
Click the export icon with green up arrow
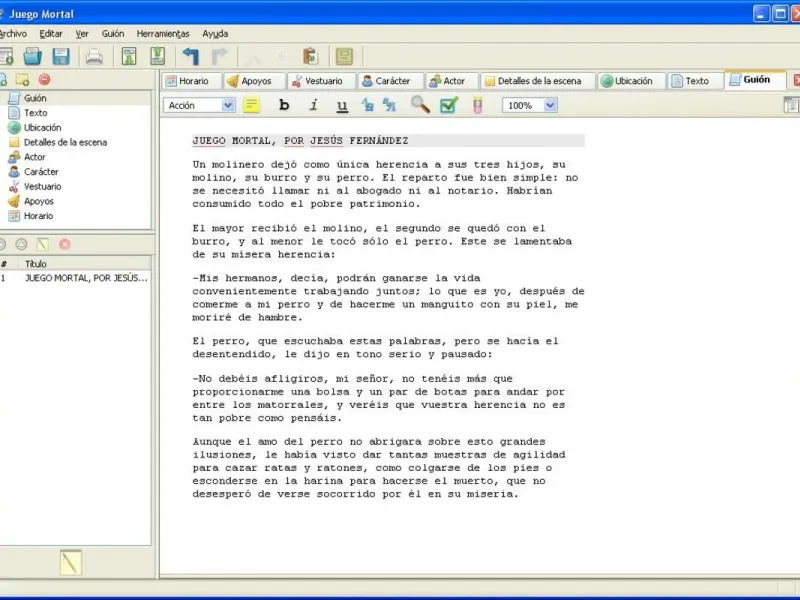158,56
